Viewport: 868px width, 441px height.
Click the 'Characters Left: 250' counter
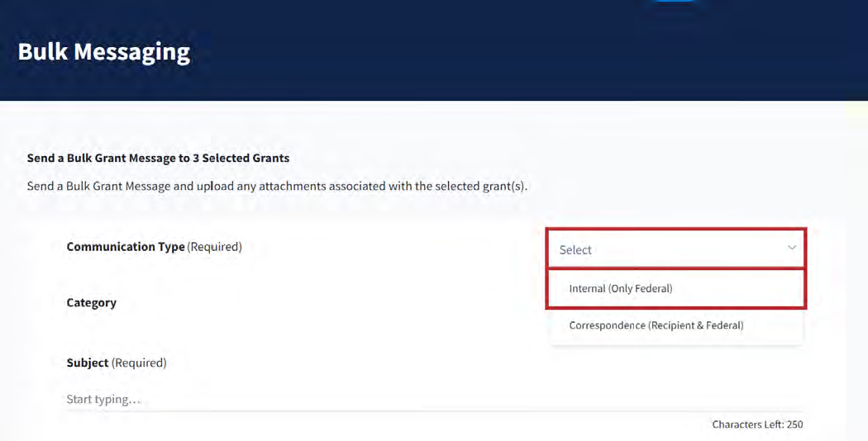click(x=757, y=424)
